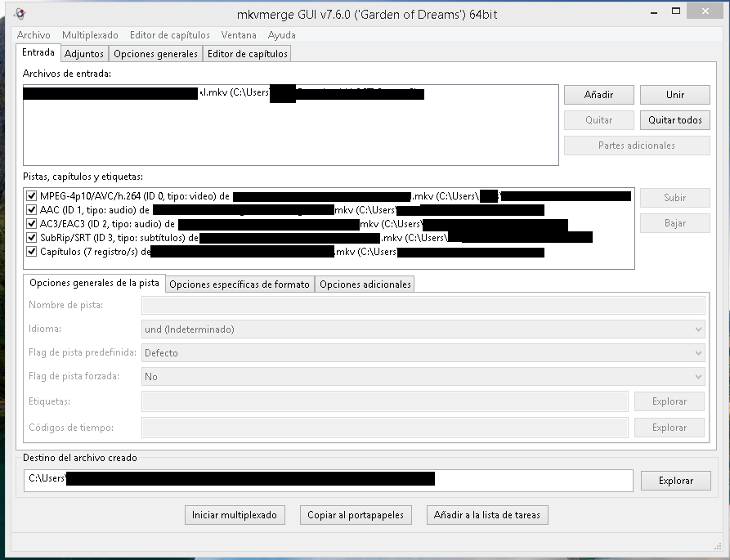
Task: Click the Unir button
Action: [x=674, y=95]
